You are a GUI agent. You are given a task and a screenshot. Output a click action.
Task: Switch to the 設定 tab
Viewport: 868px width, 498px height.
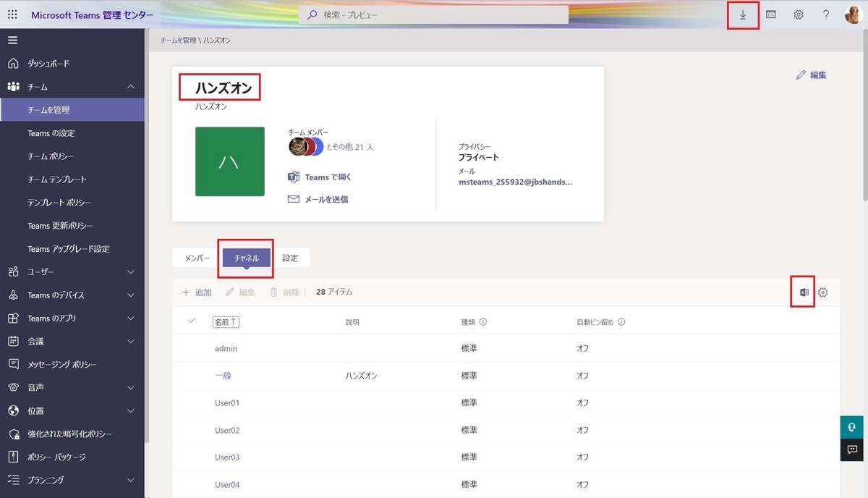click(x=290, y=258)
